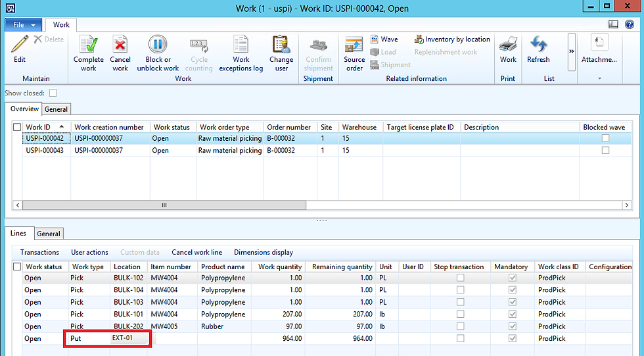Check select-all box in lines grid header

click(x=17, y=267)
